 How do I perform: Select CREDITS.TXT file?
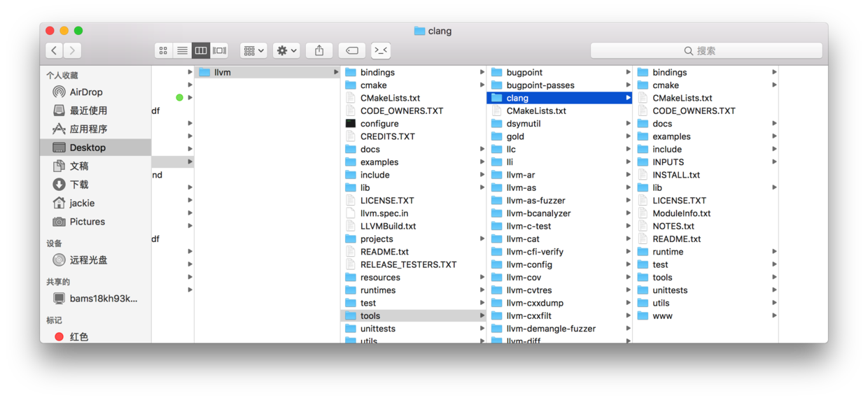point(413,136)
